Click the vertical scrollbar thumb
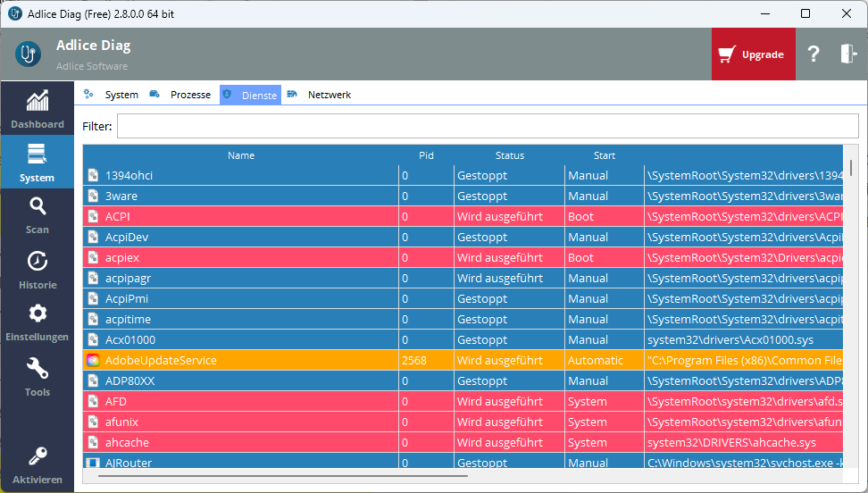The width and height of the screenshot is (868, 493). click(851, 167)
